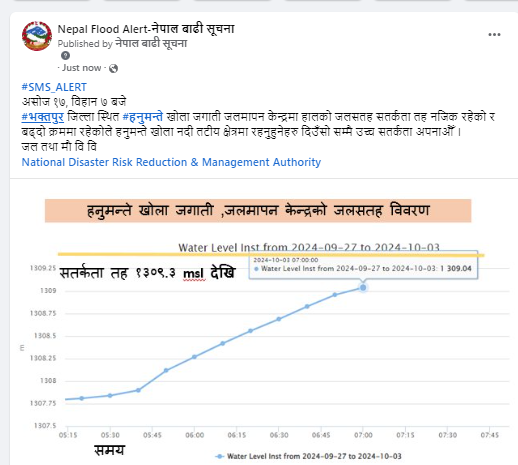Viewport: 518px width, 465px height.
Task: Open Nepal Flood Alert page profile picture
Action: [x=37, y=36]
